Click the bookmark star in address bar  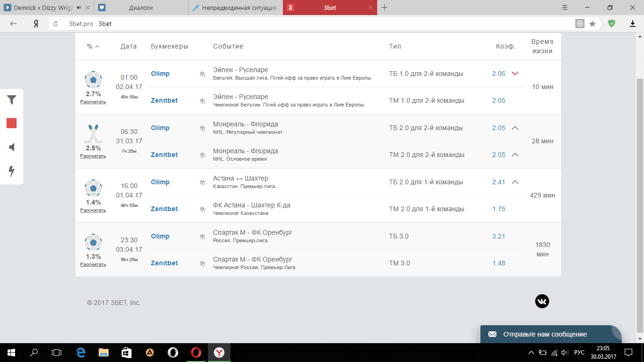click(x=592, y=24)
